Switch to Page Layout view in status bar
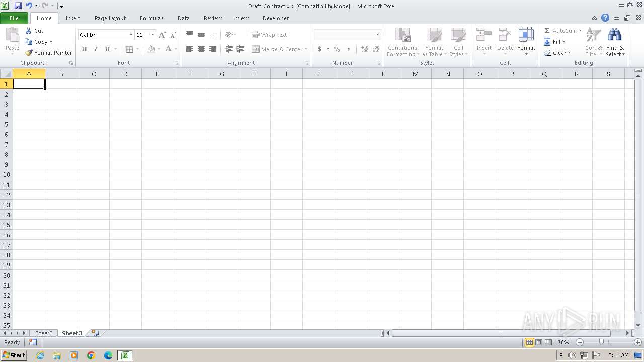The image size is (644, 362). coord(539,342)
